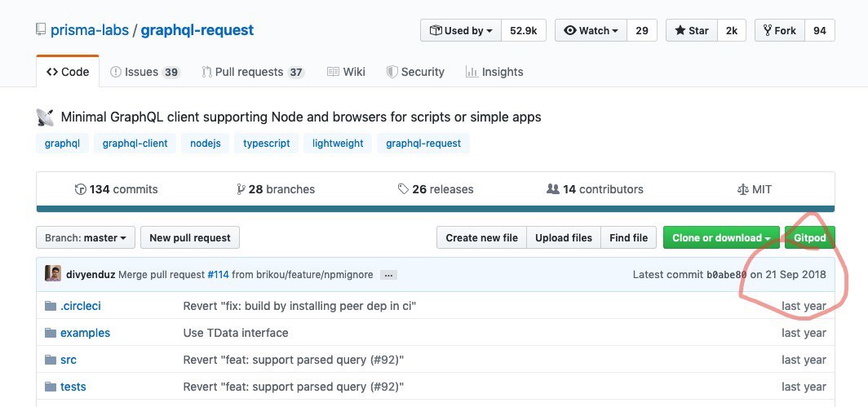
Task: Click the Find file button
Action: pyautogui.click(x=628, y=237)
